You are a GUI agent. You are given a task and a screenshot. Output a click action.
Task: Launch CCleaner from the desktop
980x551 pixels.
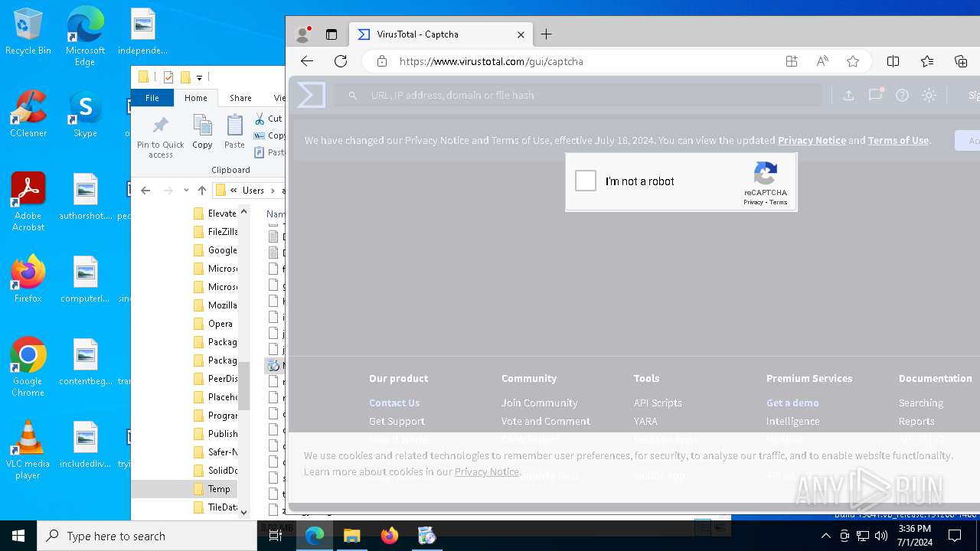pyautogui.click(x=28, y=114)
